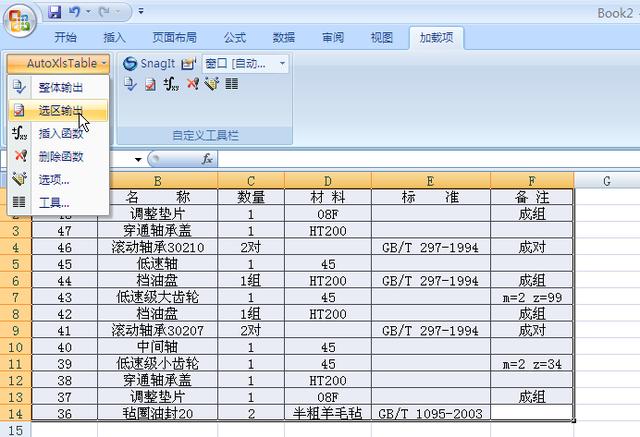
Task: Click the SnagIt capture profile icon
Action: [189, 63]
